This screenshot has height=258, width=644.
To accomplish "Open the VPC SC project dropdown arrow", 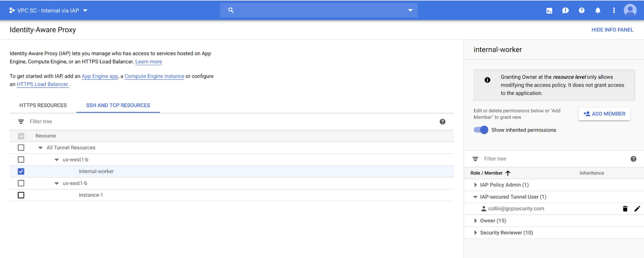I will [85, 11].
